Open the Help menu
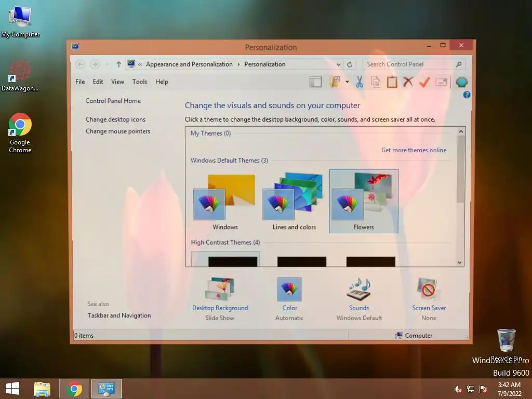Viewport: 532px width, 399px height. coord(162,82)
